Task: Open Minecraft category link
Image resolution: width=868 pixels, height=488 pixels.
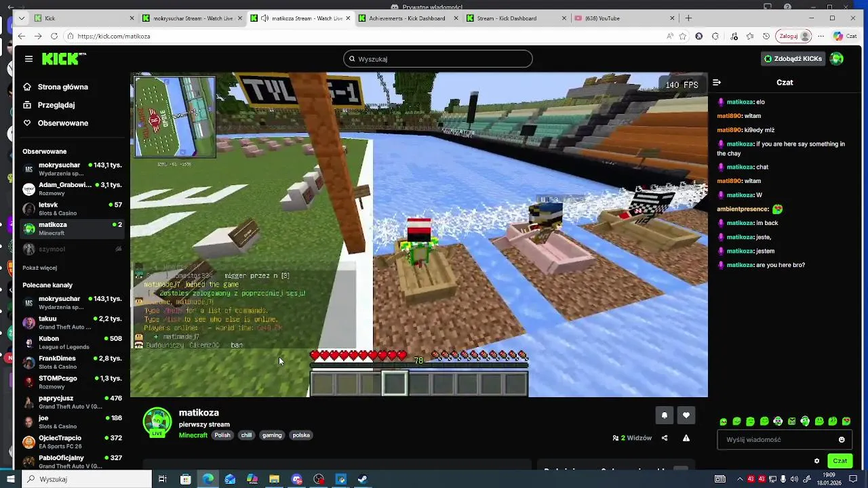Action: (x=193, y=435)
